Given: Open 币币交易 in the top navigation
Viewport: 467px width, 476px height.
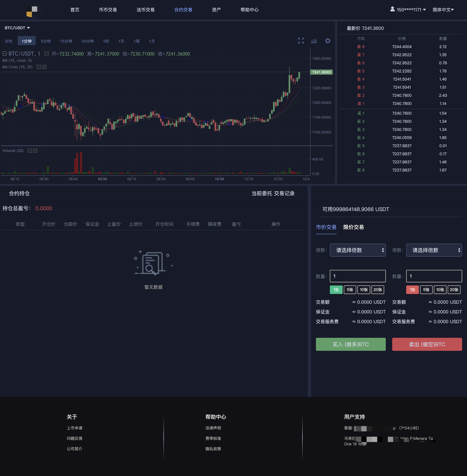Looking at the screenshot, I should pyautogui.click(x=108, y=10).
